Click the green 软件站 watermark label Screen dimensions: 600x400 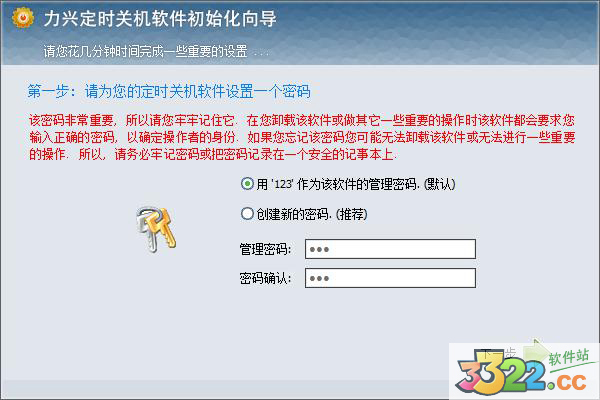[x=569, y=357]
